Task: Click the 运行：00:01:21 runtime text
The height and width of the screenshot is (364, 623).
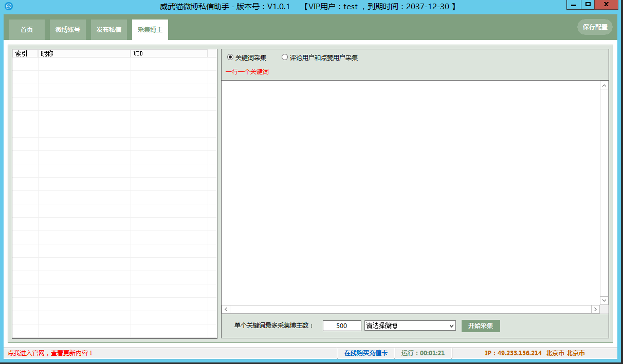Action: pyautogui.click(x=423, y=353)
